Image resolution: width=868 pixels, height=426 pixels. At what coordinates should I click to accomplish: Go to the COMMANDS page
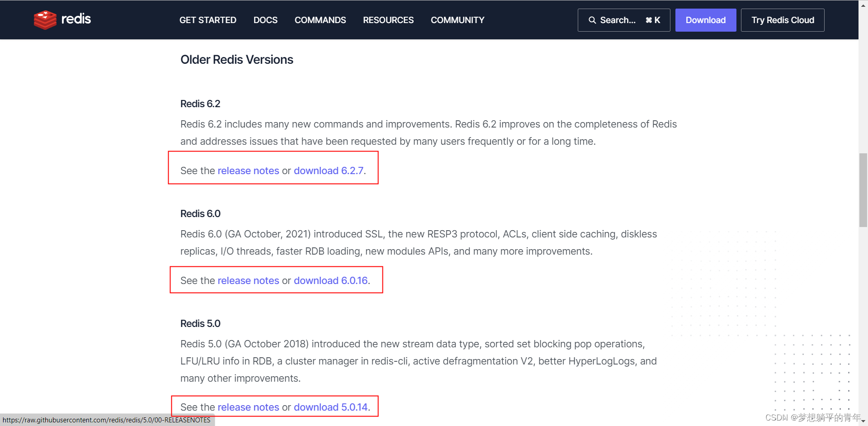pyautogui.click(x=320, y=20)
